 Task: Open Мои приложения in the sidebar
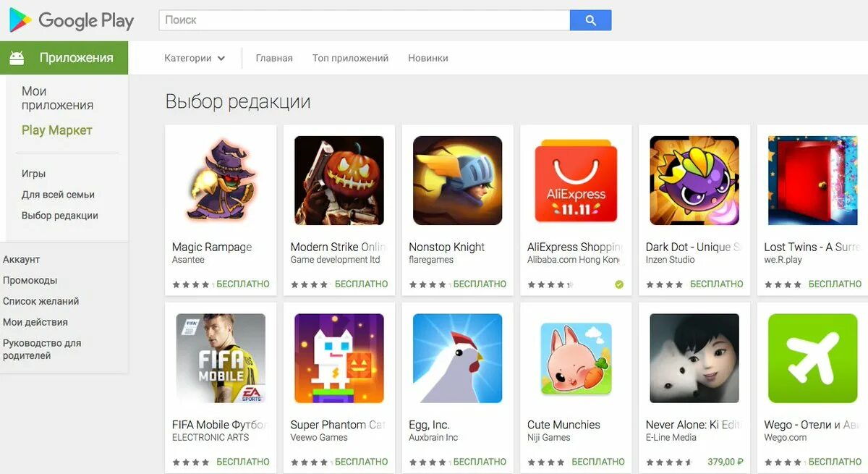pos(57,98)
